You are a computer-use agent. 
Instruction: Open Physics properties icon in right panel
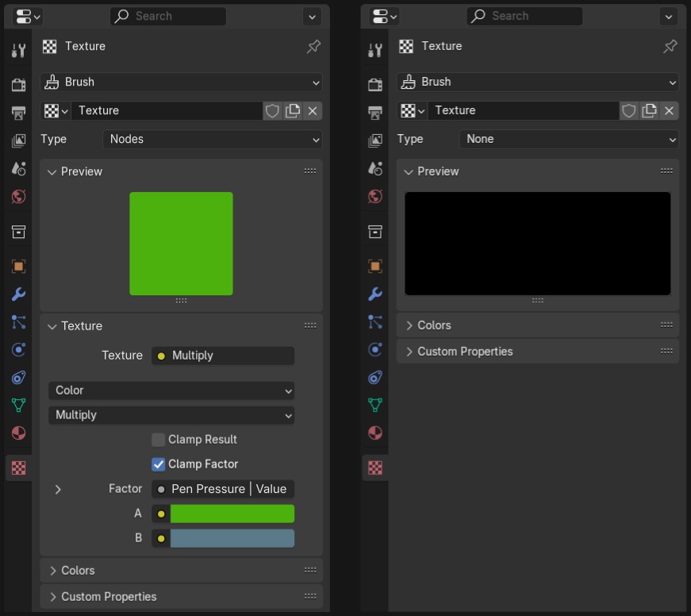coord(375,349)
